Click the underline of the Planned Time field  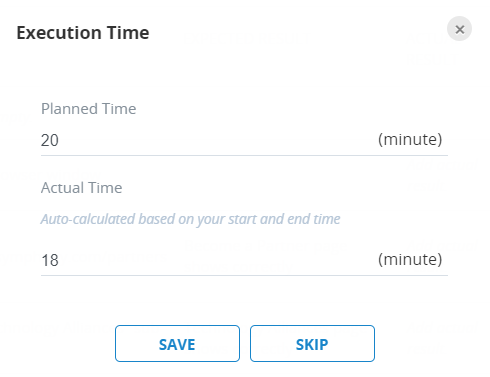click(x=244, y=155)
